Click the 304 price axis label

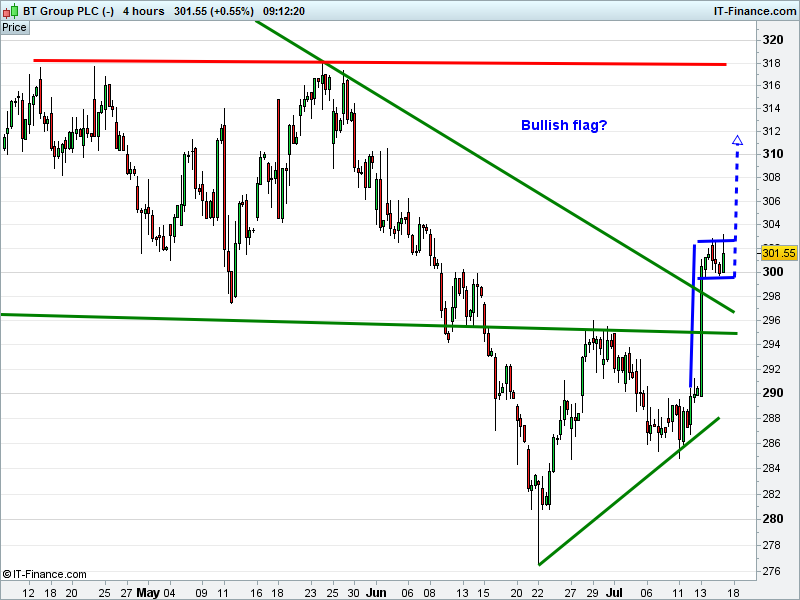[x=771, y=224]
